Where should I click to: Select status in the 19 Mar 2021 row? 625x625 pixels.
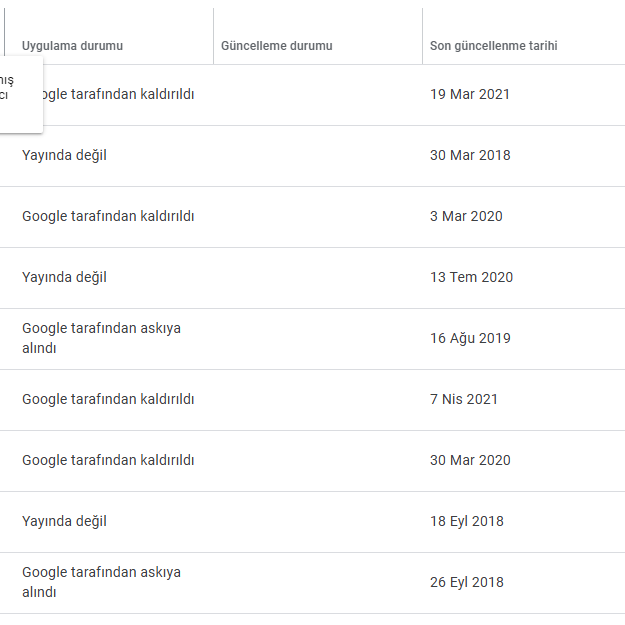point(119,94)
